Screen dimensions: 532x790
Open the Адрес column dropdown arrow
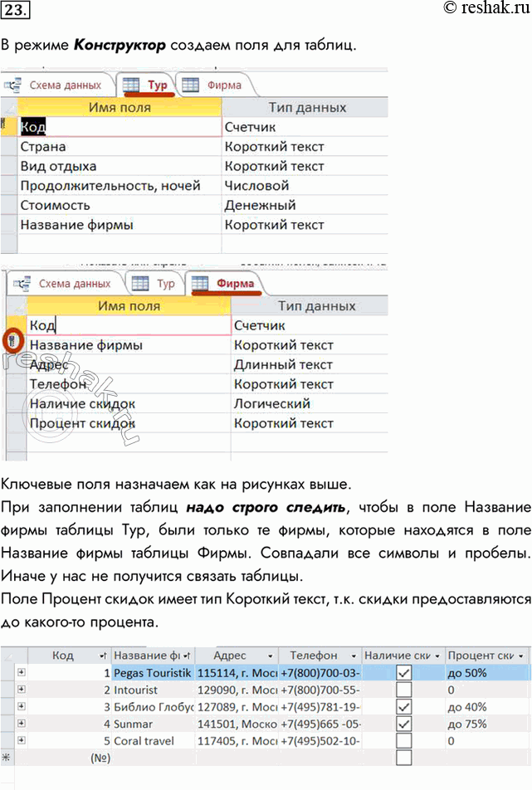pos(270,656)
